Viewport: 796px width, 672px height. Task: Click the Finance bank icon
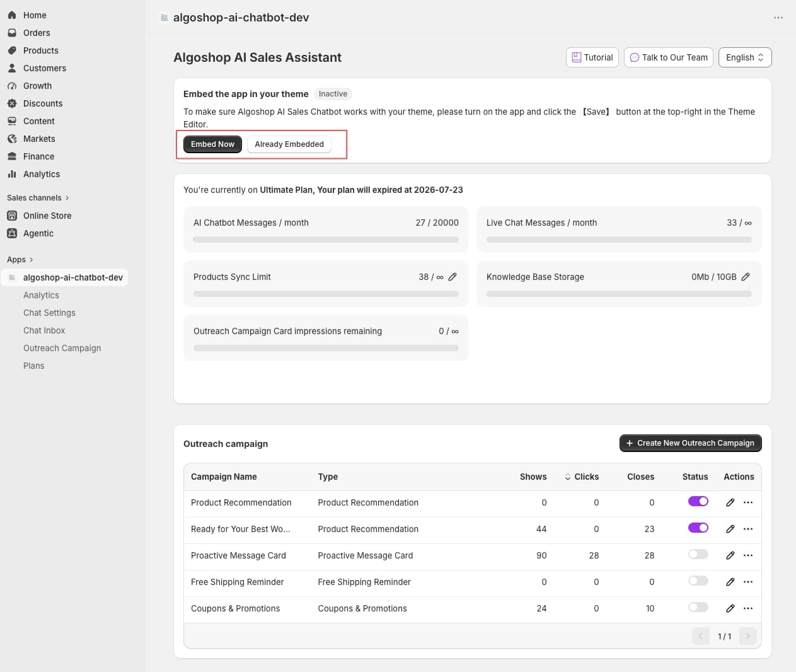point(12,156)
